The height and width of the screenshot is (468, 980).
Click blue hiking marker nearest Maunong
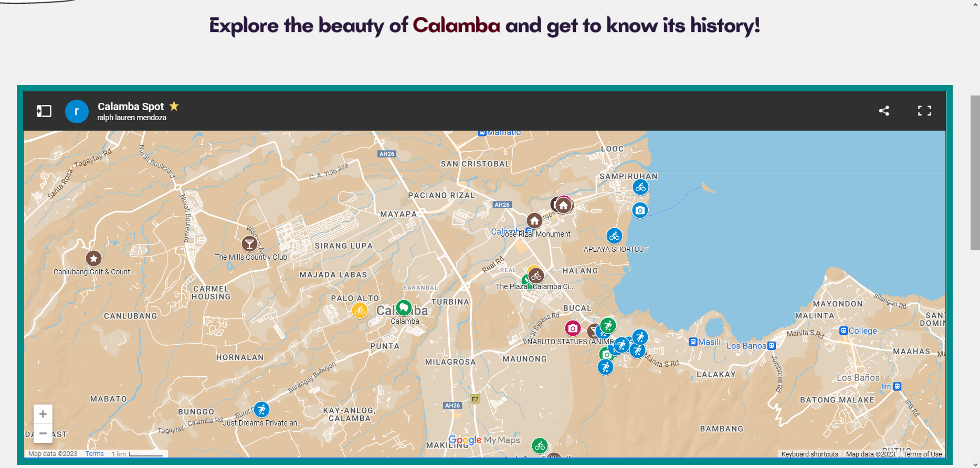tap(605, 367)
